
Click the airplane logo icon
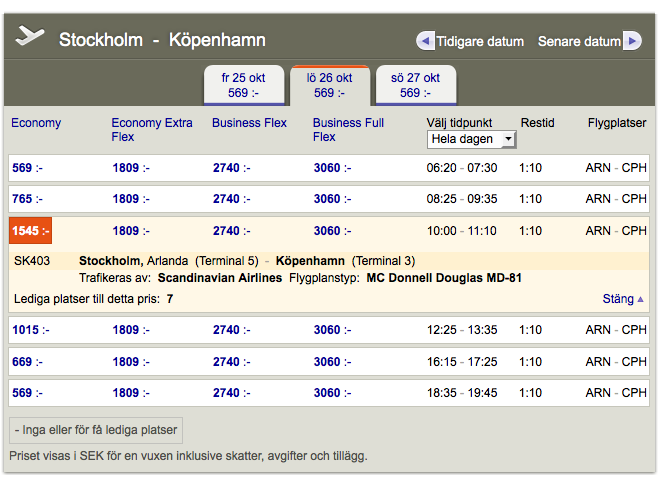click(x=32, y=37)
